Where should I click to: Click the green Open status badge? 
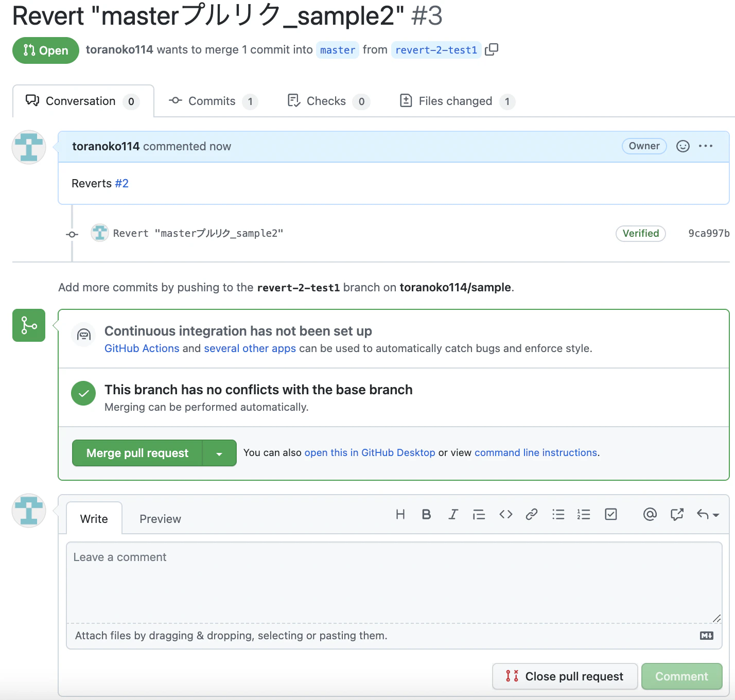pyautogui.click(x=46, y=50)
